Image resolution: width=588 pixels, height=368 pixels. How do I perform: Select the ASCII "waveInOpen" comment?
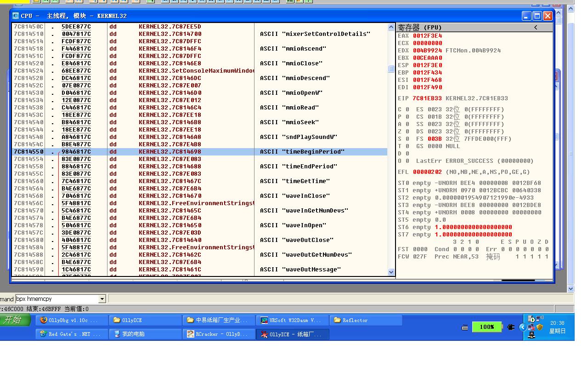pyautogui.click(x=293, y=225)
